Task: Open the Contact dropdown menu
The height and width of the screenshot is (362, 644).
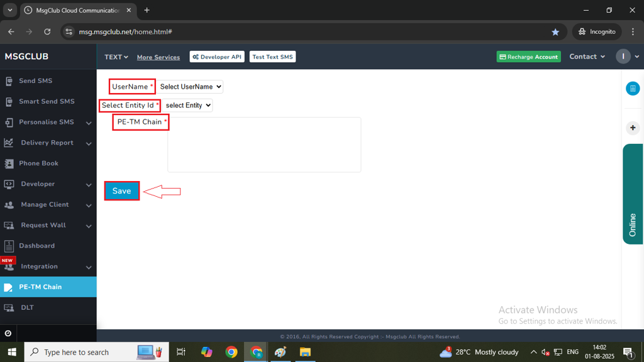Action: pyautogui.click(x=587, y=57)
